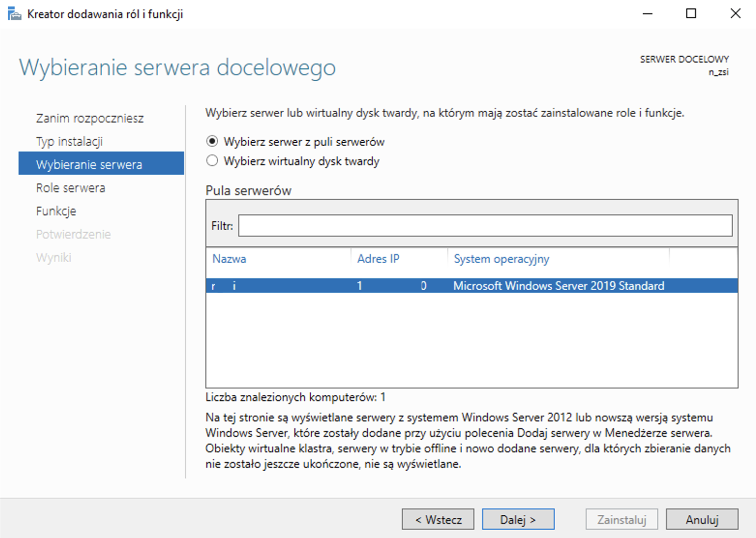
Task: Sort by 'System operacyjny' column header
Action: tap(501, 259)
